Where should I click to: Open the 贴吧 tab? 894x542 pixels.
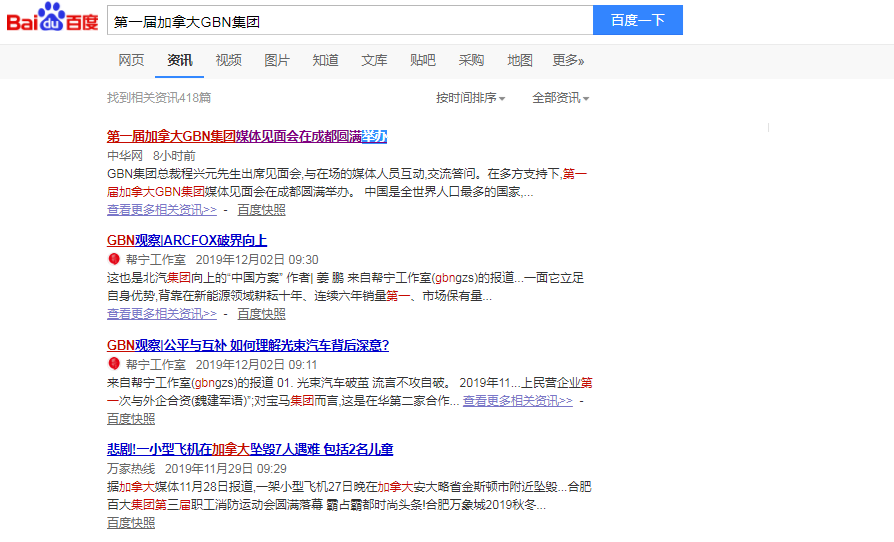(423, 61)
